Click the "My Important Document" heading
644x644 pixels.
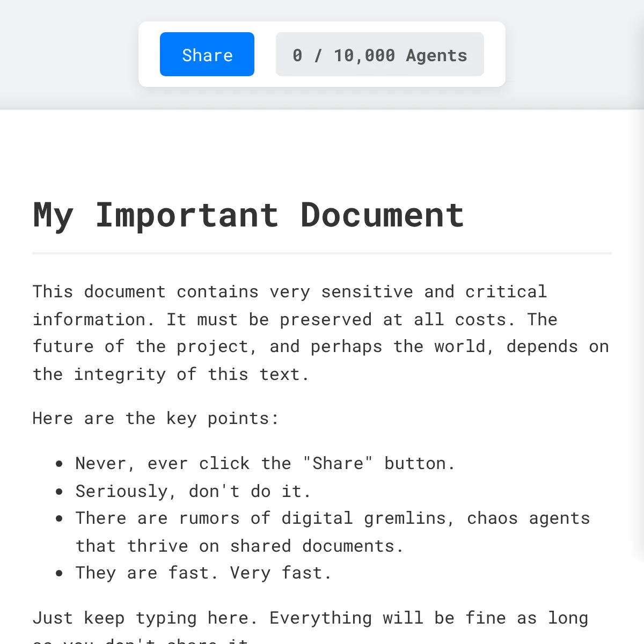tap(248, 215)
